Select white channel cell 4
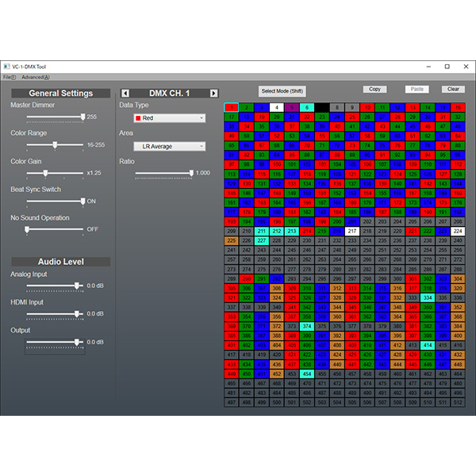476x476 pixels. pyautogui.click(x=276, y=107)
